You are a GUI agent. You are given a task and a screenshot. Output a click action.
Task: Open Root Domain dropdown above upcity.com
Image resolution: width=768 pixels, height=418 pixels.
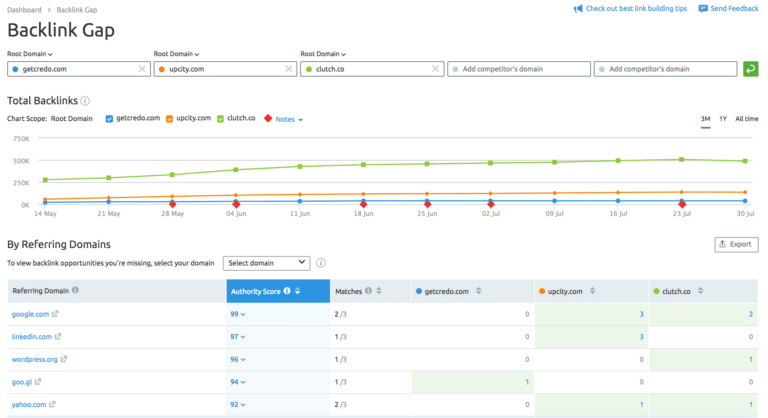[x=176, y=54]
